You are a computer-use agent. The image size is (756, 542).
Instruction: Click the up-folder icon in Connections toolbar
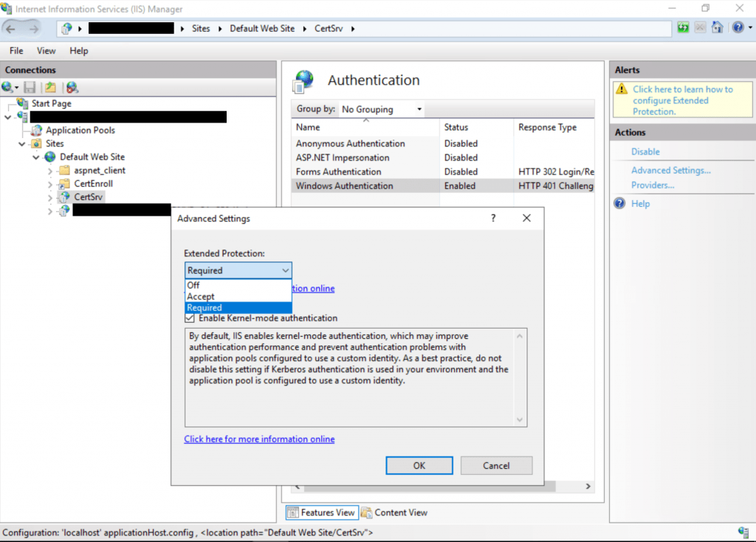[51, 87]
